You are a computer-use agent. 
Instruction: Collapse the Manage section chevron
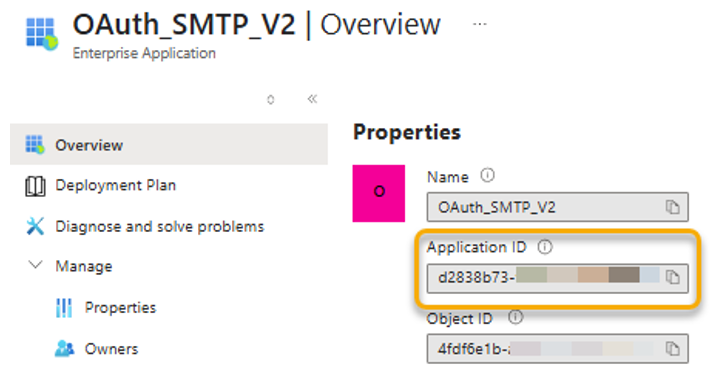pos(35,265)
